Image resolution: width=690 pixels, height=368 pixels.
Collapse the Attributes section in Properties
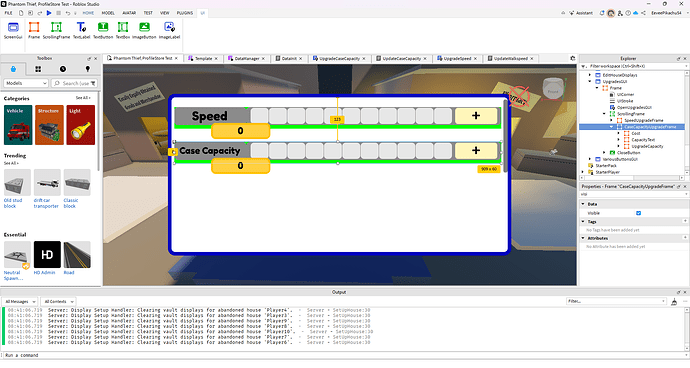tap(583, 238)
